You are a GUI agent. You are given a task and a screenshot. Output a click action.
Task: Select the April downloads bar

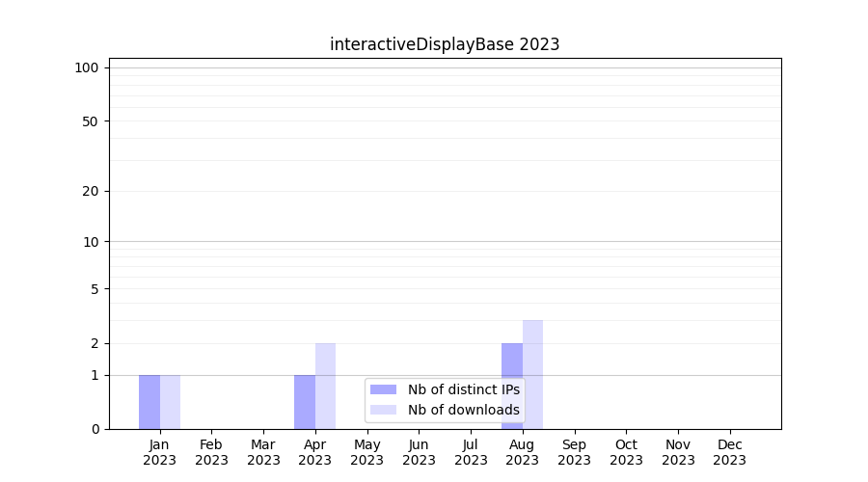point(325,386)
